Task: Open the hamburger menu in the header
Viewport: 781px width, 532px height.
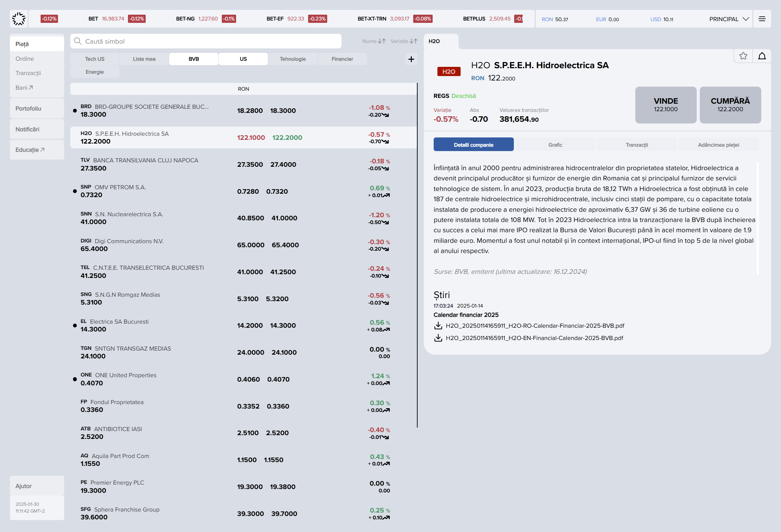Action: click(x=762, y=19)
